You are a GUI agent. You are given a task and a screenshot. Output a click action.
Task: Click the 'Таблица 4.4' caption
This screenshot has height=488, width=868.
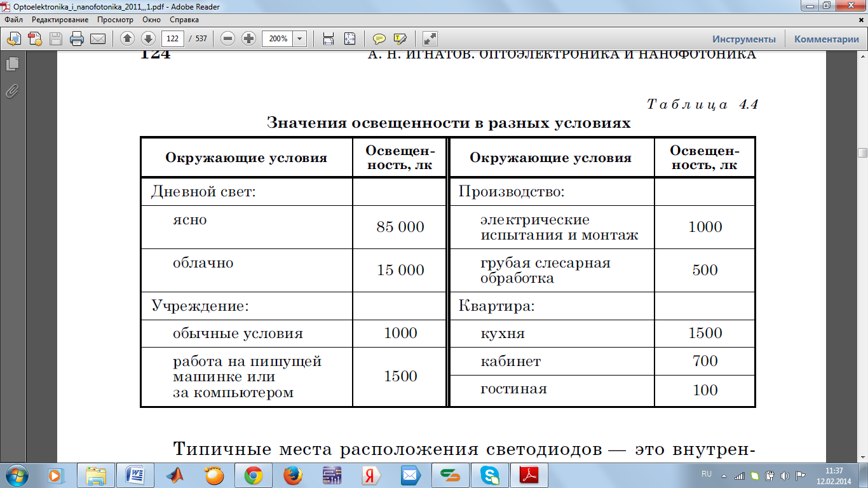(702, 105)
